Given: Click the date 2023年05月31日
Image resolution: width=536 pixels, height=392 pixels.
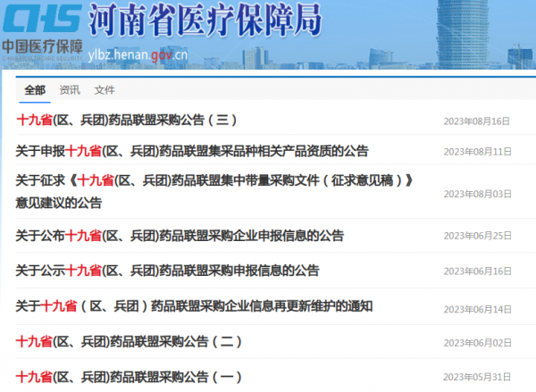Looking at the screenshot, I should [x=477, y=378].
